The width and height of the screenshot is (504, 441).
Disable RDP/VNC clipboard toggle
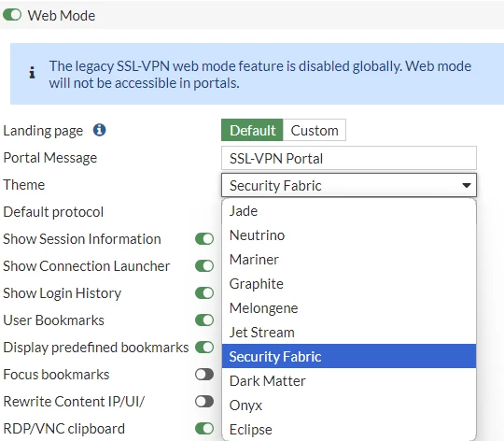coord(204,429)
